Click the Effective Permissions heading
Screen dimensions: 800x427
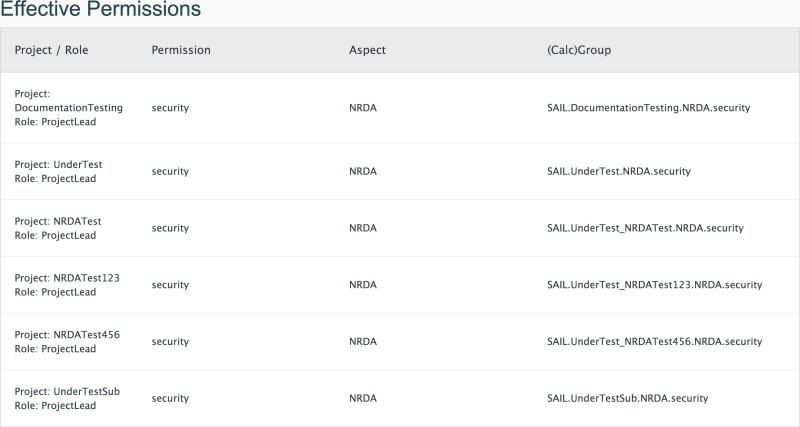pos(100,10)
